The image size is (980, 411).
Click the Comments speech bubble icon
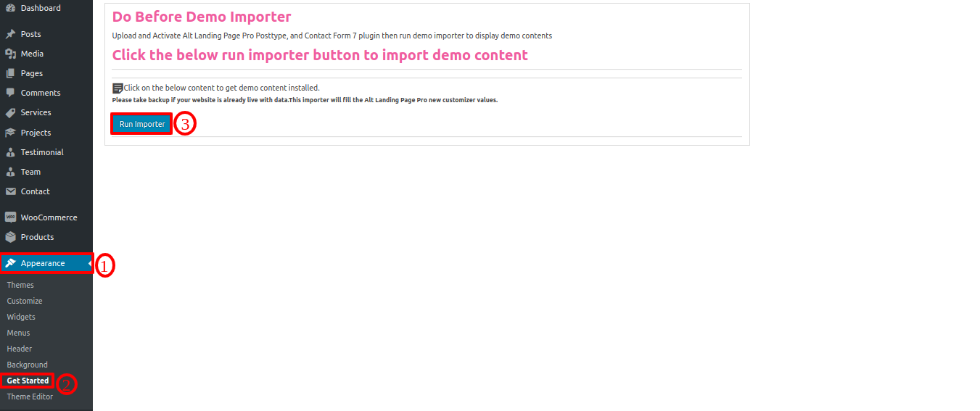click(10, 93)
